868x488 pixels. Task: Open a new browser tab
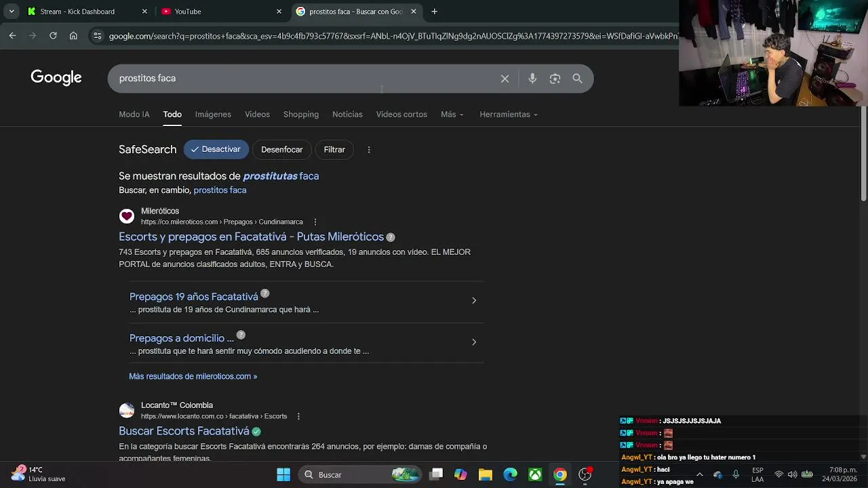point(434,12)
